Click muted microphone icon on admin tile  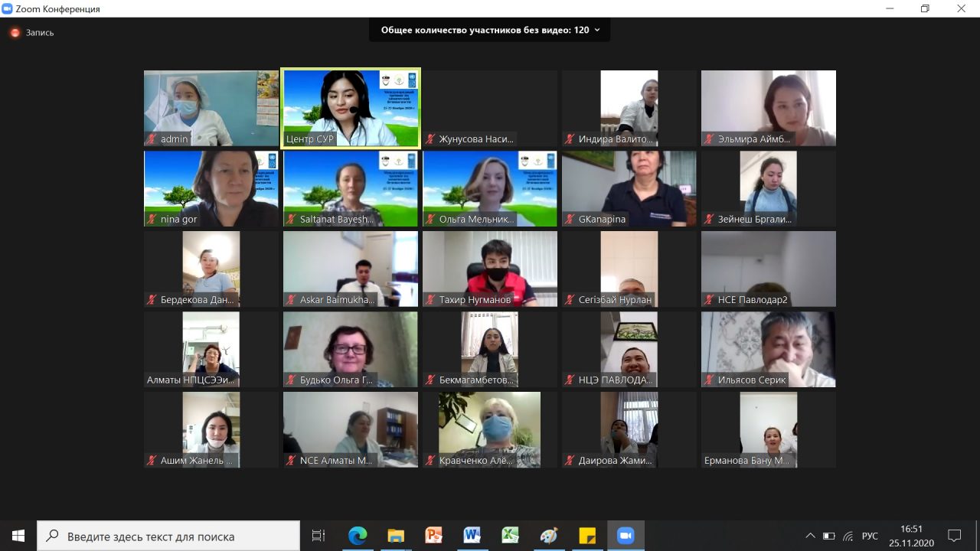coord(152,139)
